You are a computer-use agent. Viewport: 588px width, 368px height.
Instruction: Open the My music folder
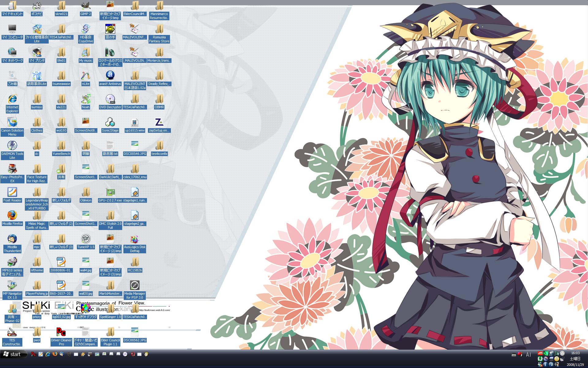[x=86, y=55]
